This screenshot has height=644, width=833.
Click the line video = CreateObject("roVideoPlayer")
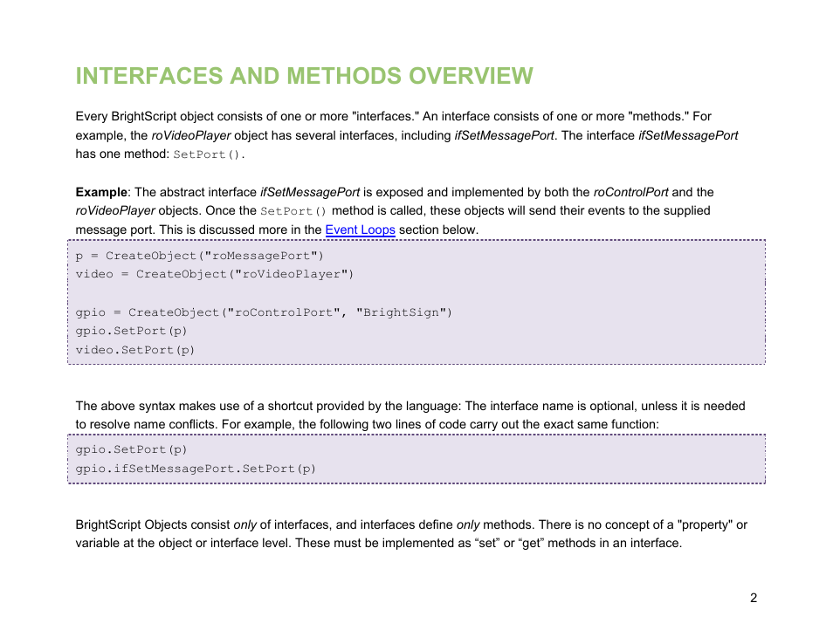point(214,274)
